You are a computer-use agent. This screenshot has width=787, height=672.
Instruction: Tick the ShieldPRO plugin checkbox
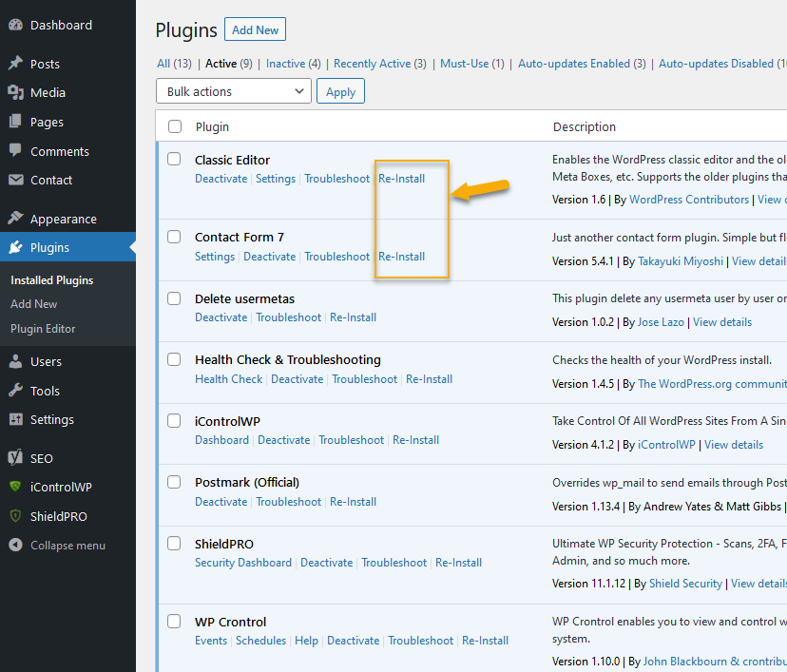click(x=174, y=543)
